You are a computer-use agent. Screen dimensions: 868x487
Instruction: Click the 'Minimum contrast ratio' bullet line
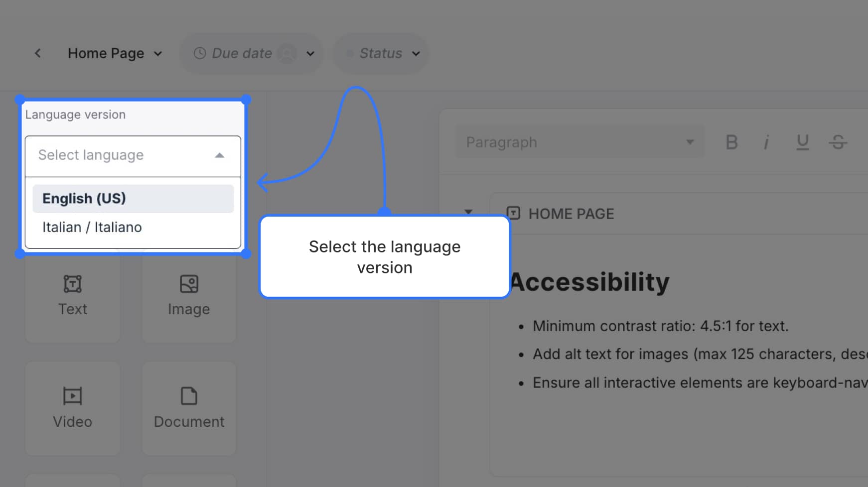[x=660, y=326]
